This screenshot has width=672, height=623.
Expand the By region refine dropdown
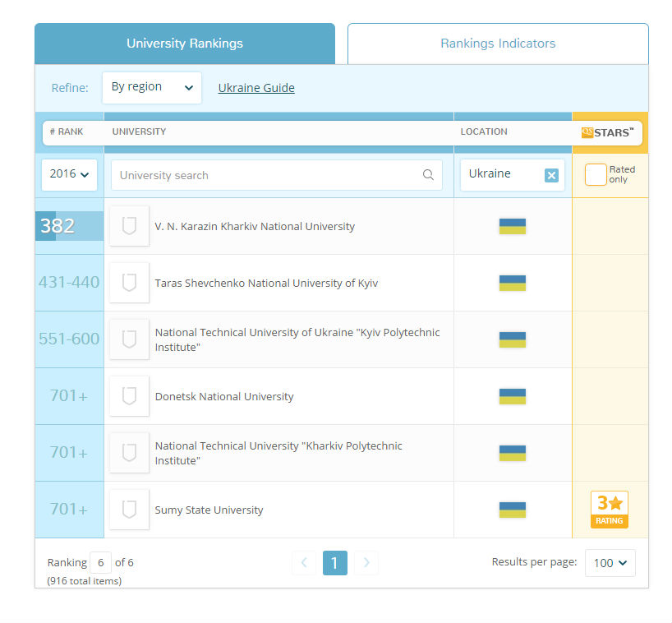pyautogui.click(x=152, y=87)
